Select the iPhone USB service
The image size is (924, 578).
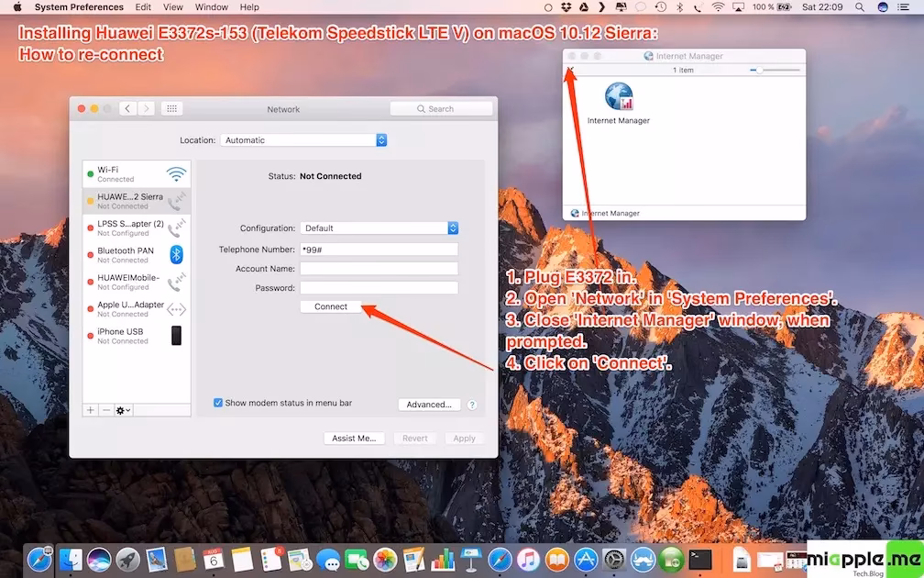[x=137, y=336]
